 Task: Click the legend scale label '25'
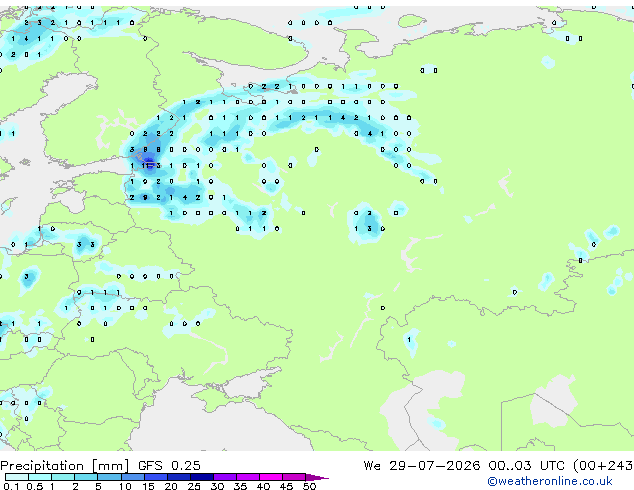(194, 486)
